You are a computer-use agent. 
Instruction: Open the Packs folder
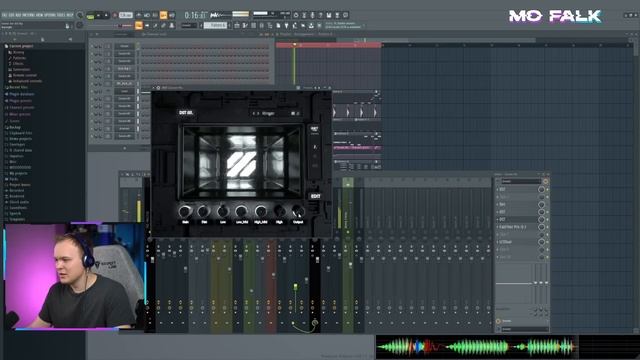[x=13, y=179]
